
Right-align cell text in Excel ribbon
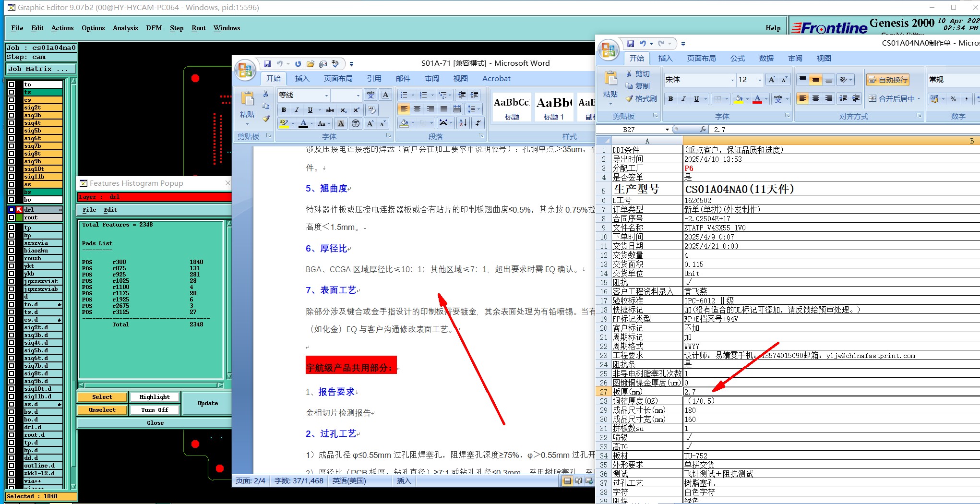(x=829, y=98)
